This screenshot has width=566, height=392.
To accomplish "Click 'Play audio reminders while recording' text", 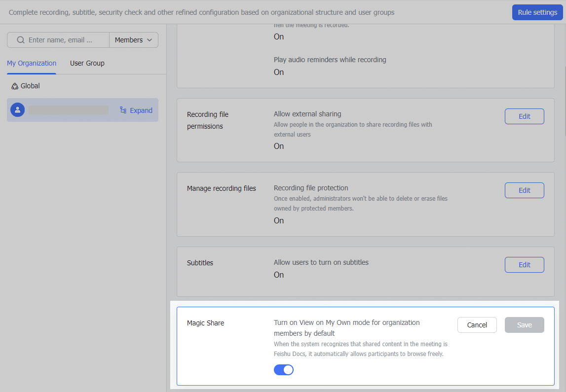I will tap(330, 60).
